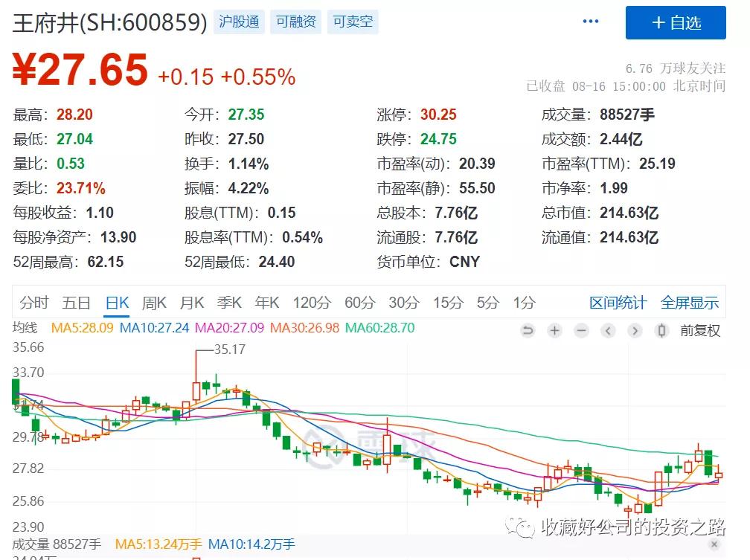Click the 股息率(TTM) value 0.54%
This screenshot has width=750, height=560.
point(302,237)
